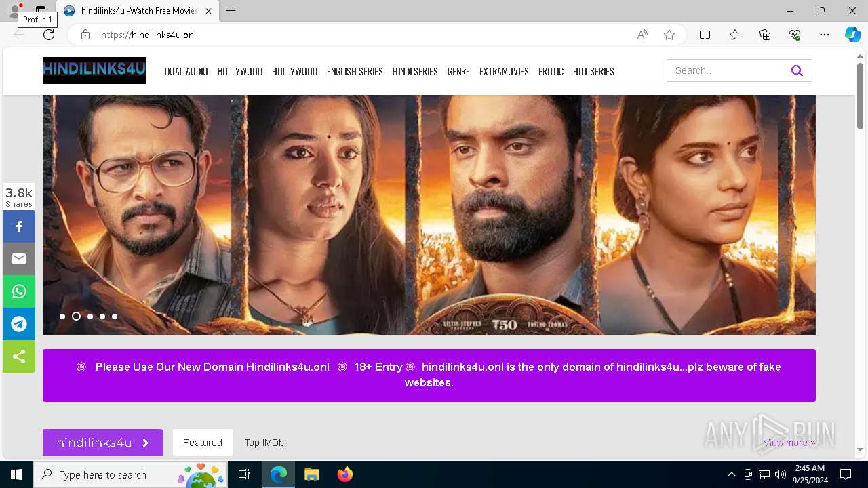This screenshot has width=868, height=488.
Task: Open Read aloud icon in address bar
Action: pos(642,35)
